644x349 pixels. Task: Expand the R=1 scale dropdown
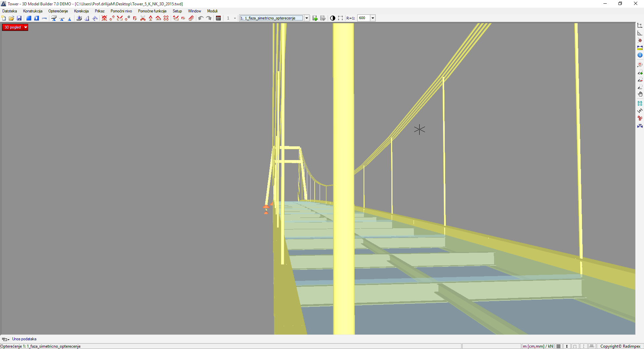pos(373,18)
